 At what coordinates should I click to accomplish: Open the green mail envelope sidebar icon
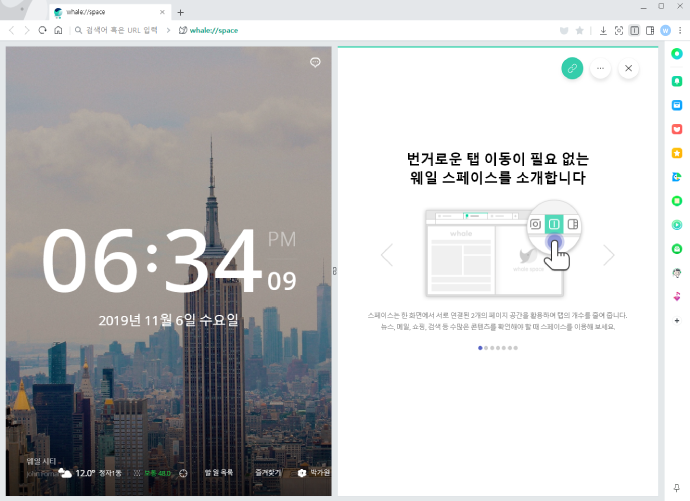pos(677,249)
